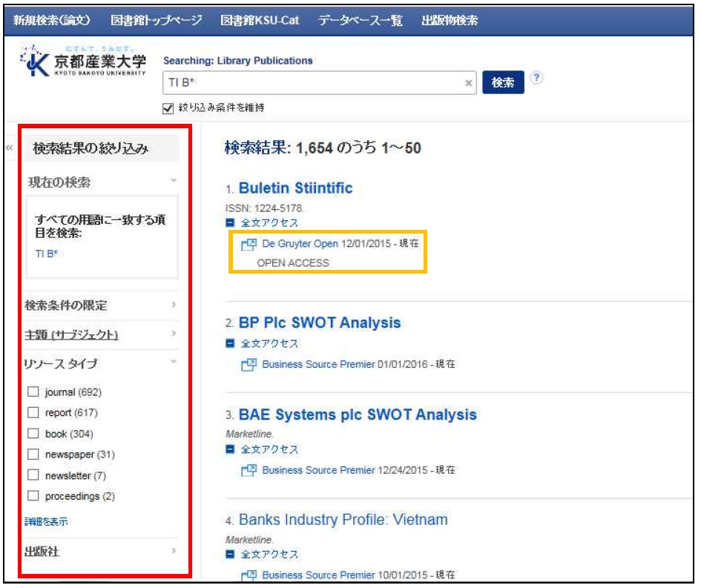The width and height of the screenshot is (701, 588).
Task: Collapse full text access under BP Plc SWOT Analysis
Action: [x=230, y=343]
